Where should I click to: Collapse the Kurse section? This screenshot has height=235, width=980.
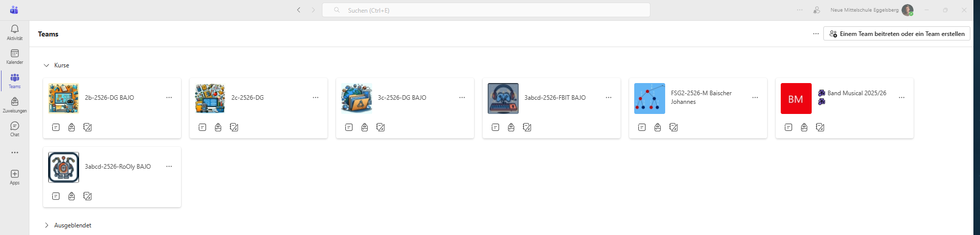click(46, 65)
